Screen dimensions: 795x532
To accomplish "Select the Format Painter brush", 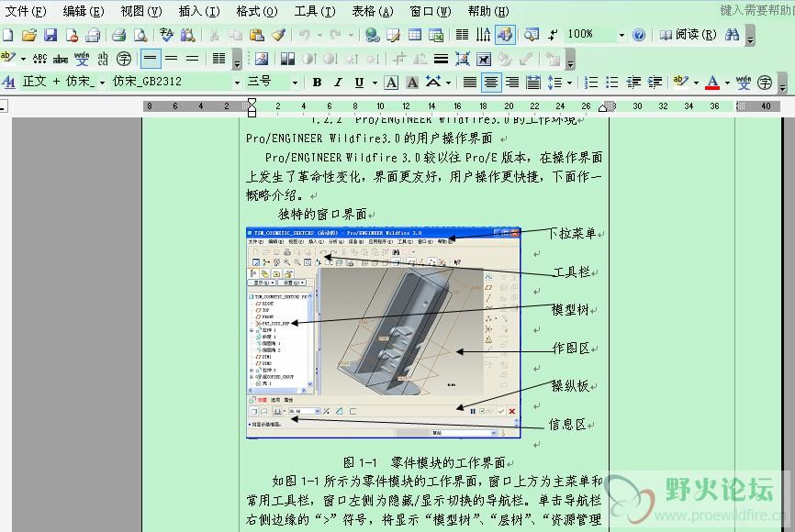I will (278, 35).
